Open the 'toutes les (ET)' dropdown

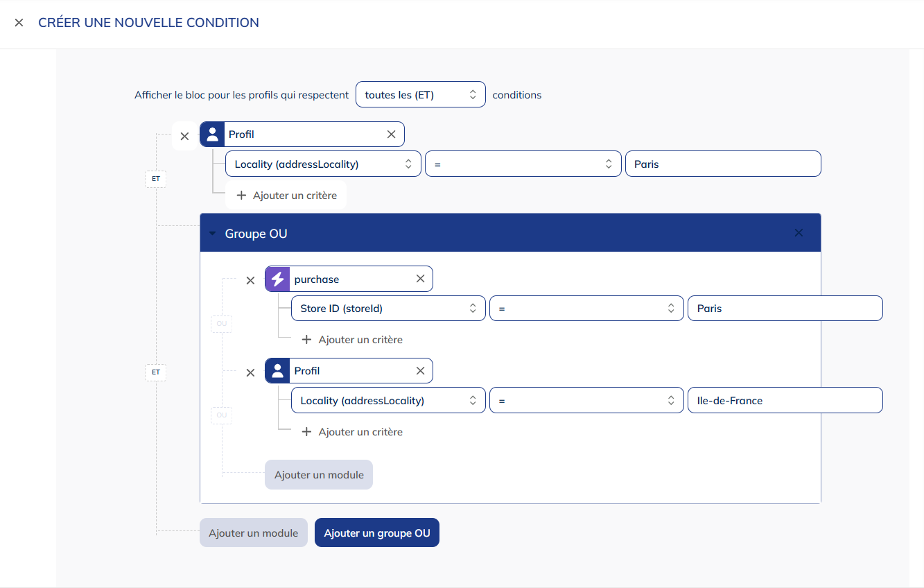click(x=420, y=95)
